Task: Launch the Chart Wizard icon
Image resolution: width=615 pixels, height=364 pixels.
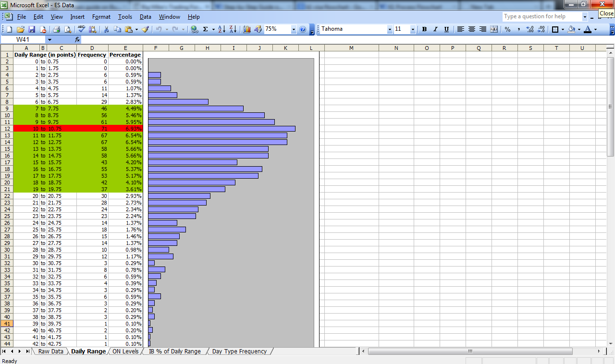Action: click(x=247, y=29)
